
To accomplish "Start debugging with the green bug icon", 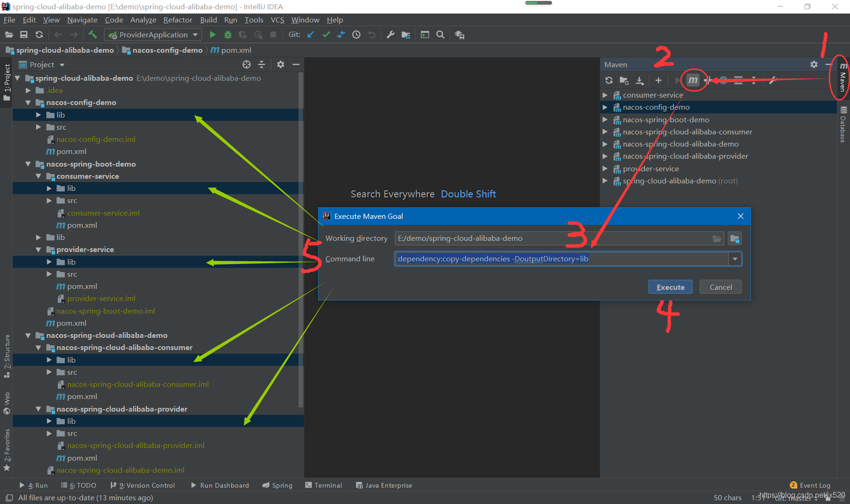I will pos(228,35).
